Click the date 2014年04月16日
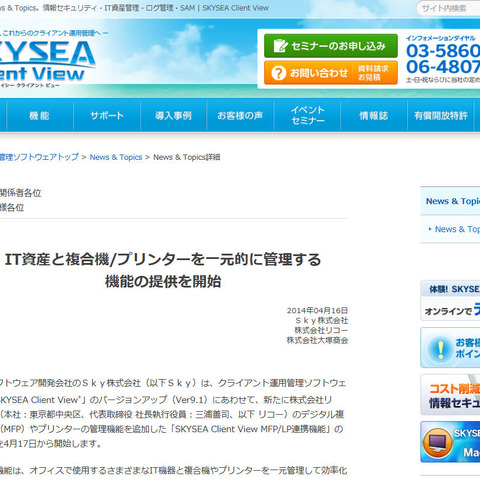This screenshot has width=480, height=480. [317, 310]
